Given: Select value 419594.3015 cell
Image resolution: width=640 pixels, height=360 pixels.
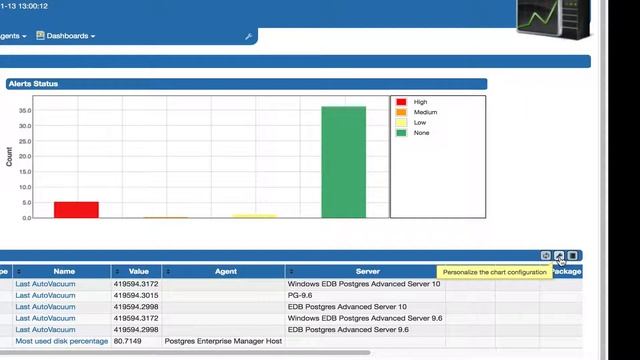Looking at the screenshot, I should click(136, 295).
